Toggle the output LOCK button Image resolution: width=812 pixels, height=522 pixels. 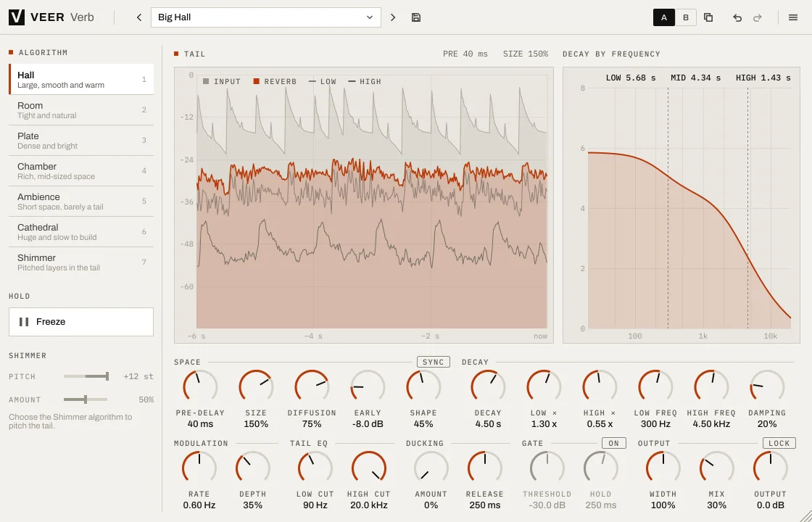click(779, 443)
